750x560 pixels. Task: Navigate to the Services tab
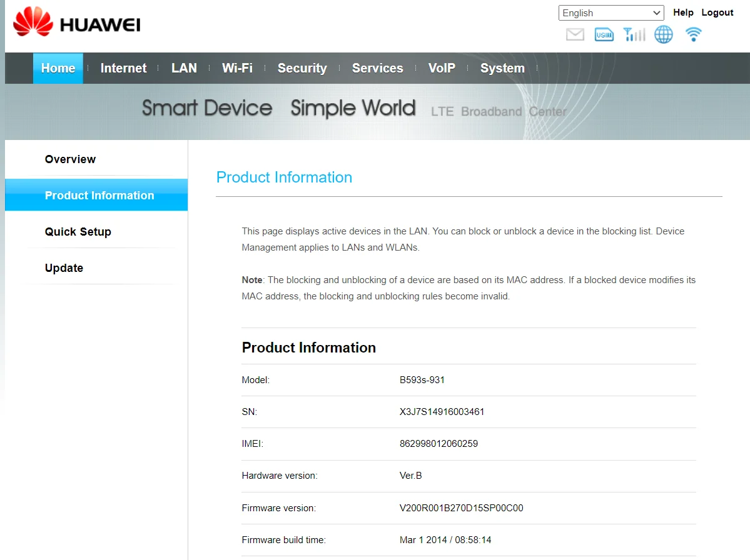coord(377,68)
